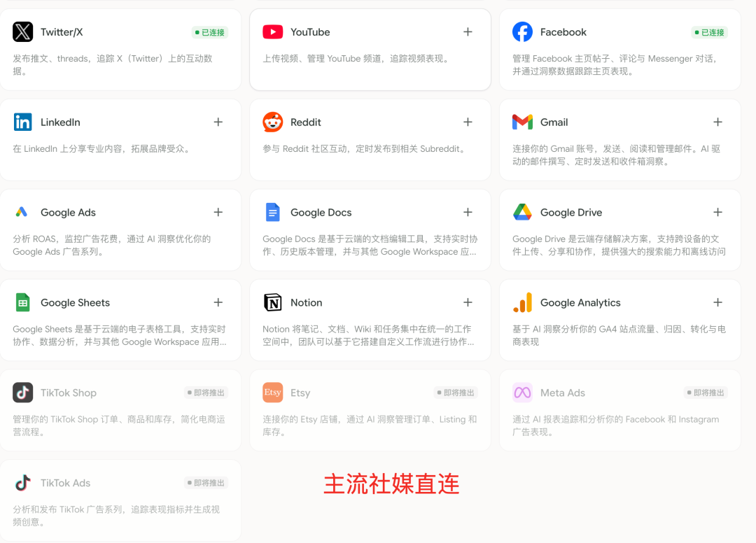Add the YouTube connection with plus button
756x543 pixels.
(468, 31)
